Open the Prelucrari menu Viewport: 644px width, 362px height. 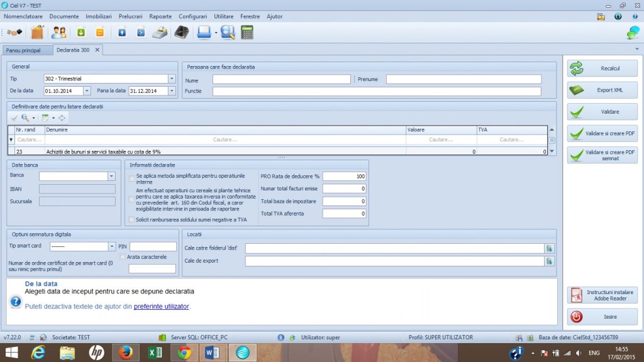click(131, 16)
